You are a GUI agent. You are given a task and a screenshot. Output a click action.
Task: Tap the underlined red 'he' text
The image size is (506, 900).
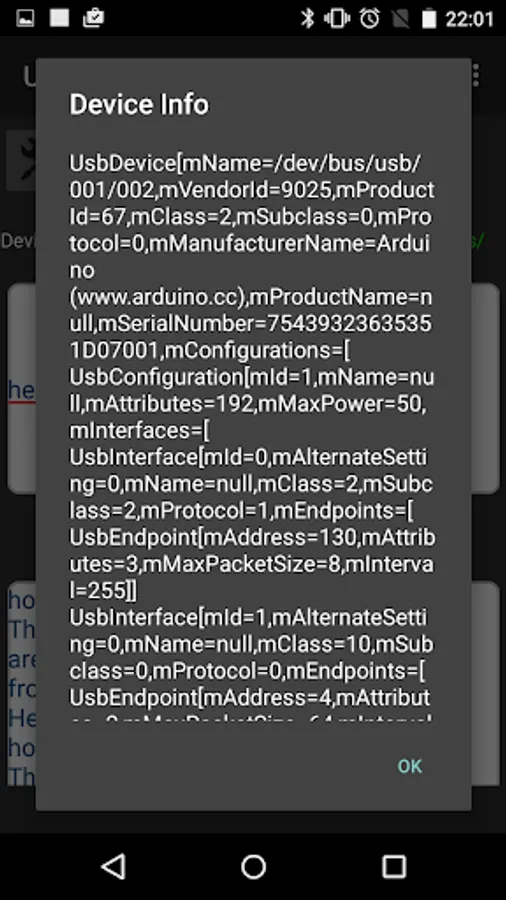point(22,390)
